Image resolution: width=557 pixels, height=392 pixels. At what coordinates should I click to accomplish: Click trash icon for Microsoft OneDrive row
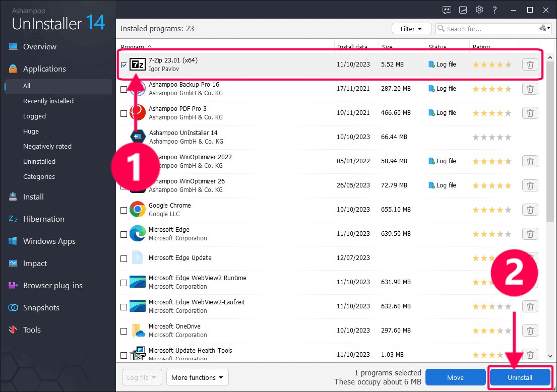tap(530, 331)
